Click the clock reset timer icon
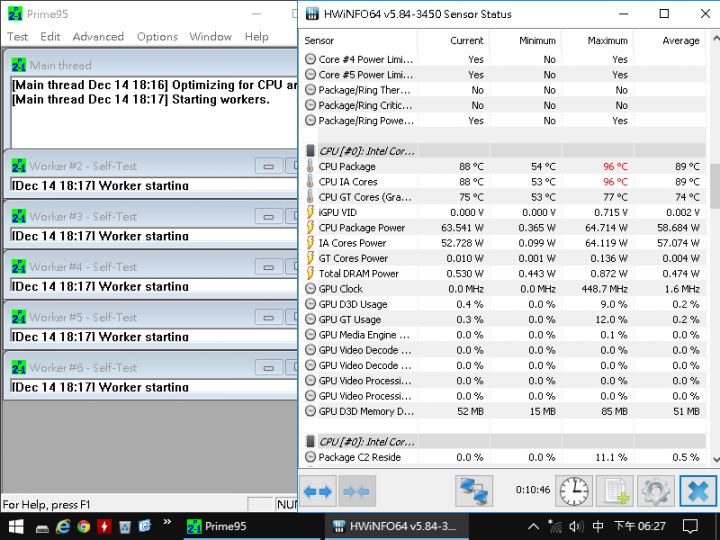This screenshot has width=720, height=540. tap(574, 491)
